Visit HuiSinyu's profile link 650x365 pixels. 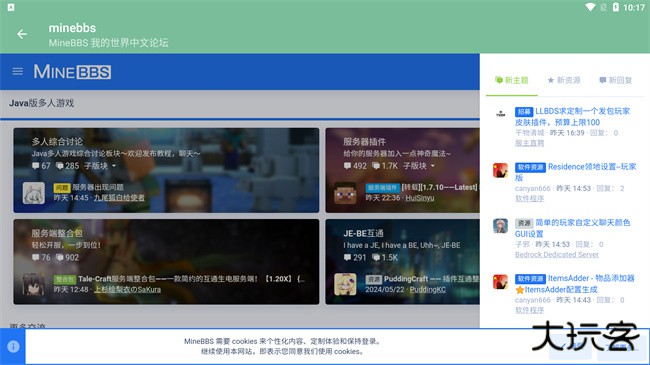[x=420, y=198]
